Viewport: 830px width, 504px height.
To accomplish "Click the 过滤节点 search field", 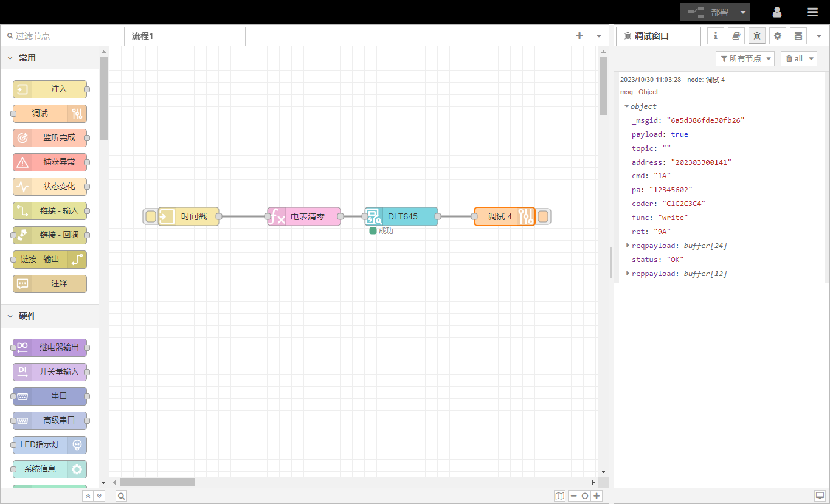I will 55,36.
